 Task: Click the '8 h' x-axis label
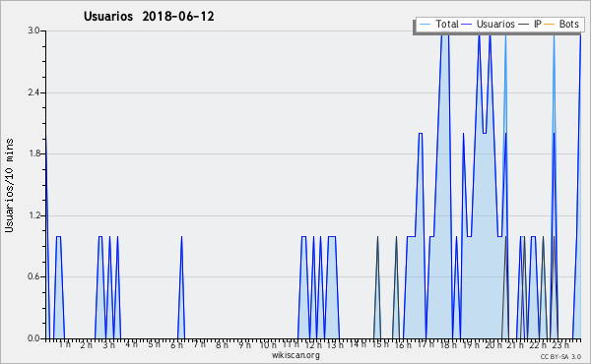coord(222,344)
